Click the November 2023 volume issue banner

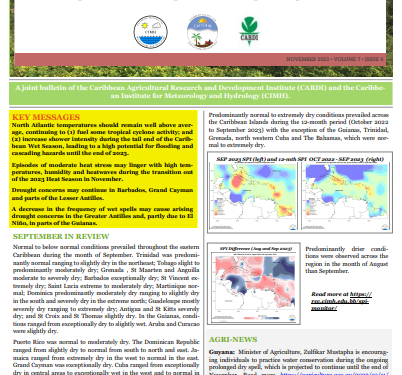(x=334, y=59)
